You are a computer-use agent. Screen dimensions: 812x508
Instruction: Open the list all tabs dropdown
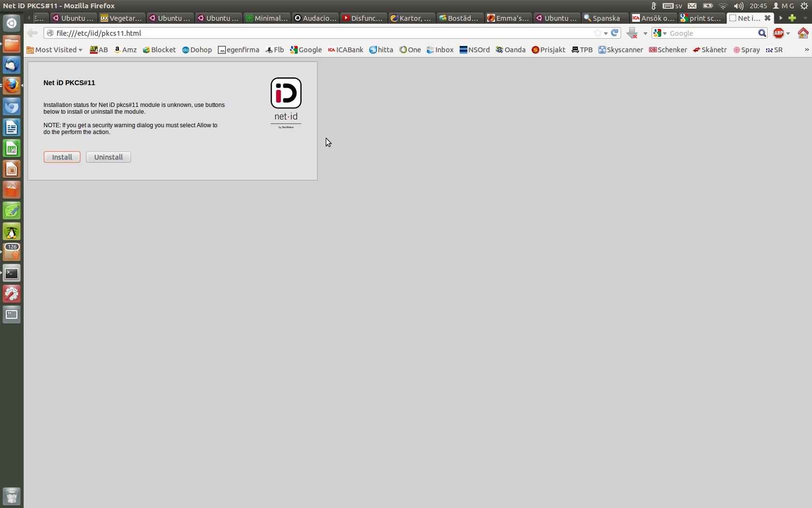tap(805, 18)
